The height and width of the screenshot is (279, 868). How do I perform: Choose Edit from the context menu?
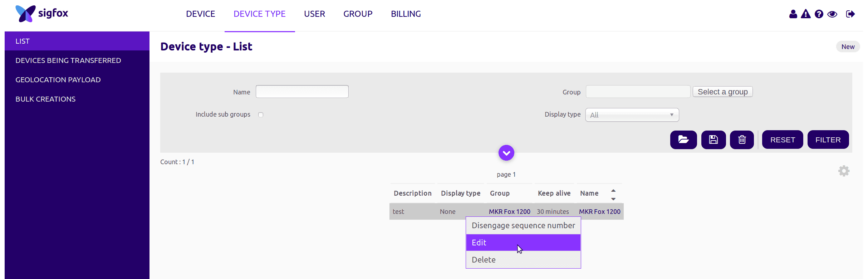click(x=523, y=243)
